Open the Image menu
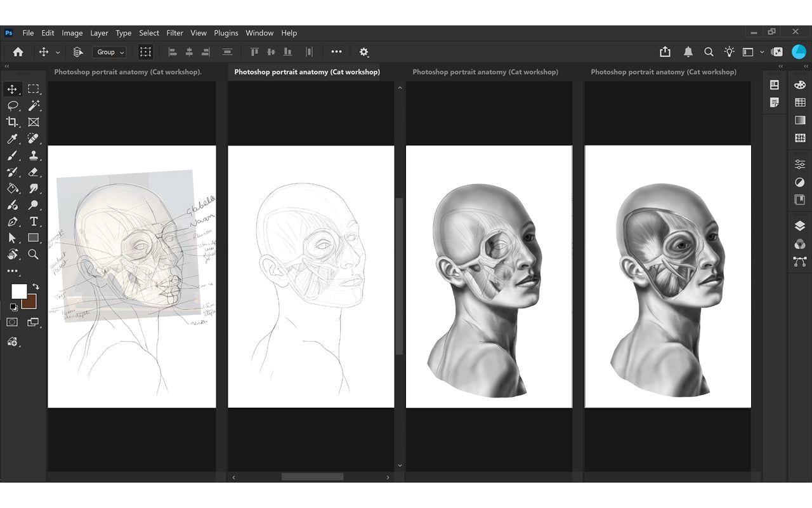 pyautogui.click(x=72, y=33)
